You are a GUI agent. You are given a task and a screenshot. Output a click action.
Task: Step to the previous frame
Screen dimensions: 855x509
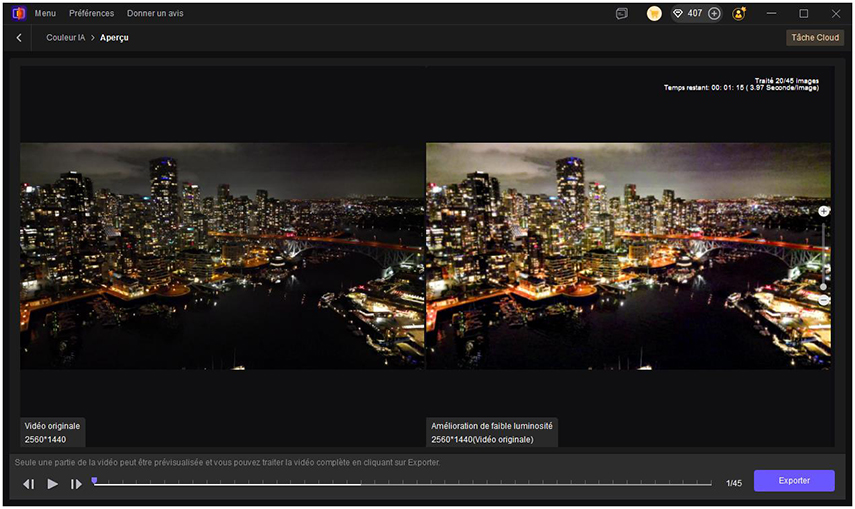click(29, 484)
